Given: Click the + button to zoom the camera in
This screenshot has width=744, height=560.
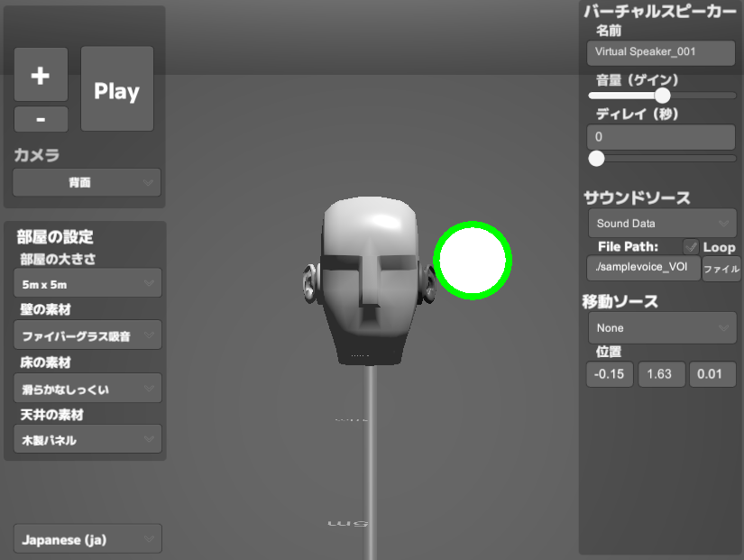Looking at the screenshot, I should pyautogui.click(x=40, y=75).
